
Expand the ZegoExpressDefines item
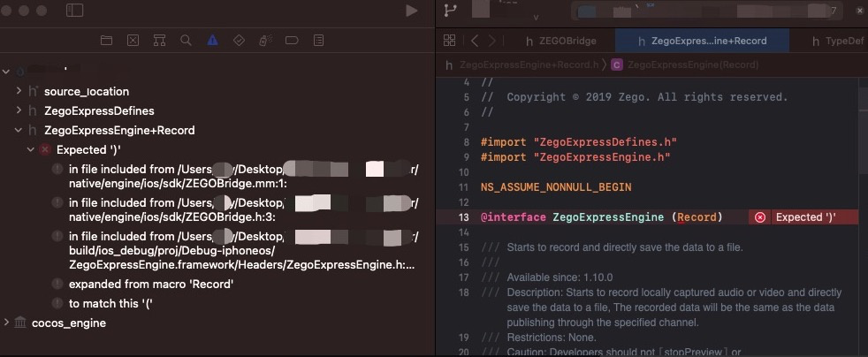click(19, 110)
